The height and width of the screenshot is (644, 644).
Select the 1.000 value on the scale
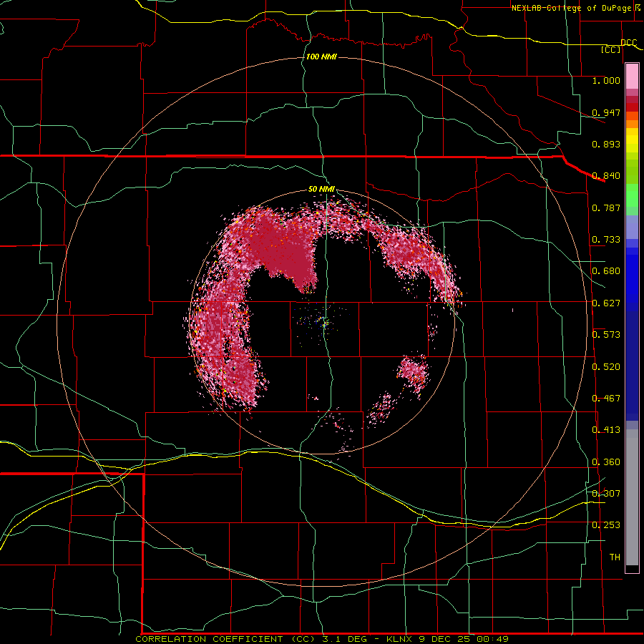(606, 80)
